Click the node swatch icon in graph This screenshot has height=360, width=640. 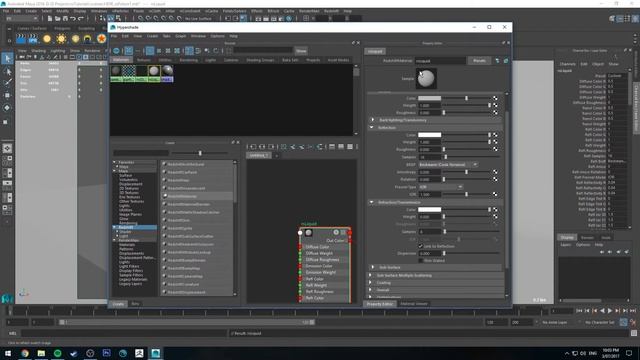309,233
